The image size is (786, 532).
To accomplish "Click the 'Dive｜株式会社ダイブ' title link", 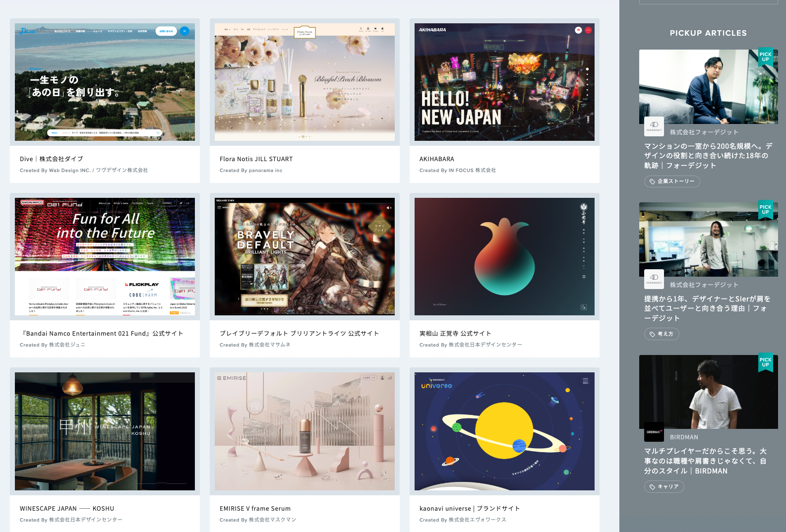I will 52,159.
